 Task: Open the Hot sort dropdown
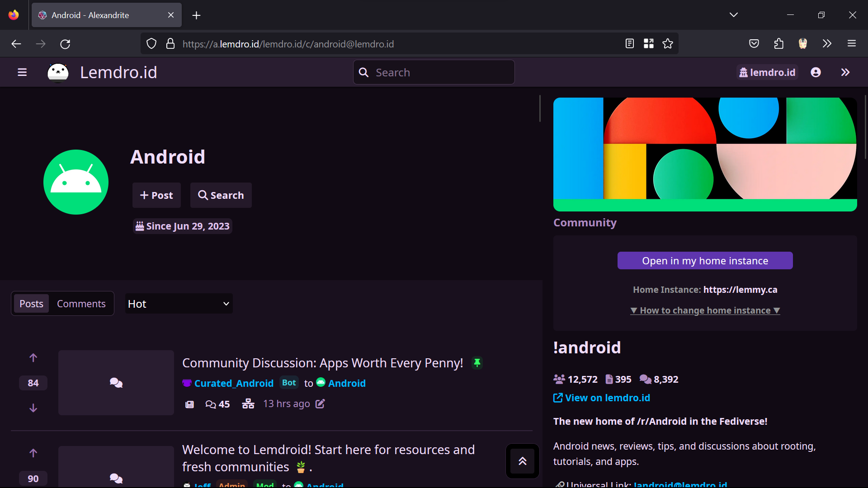click(x=179, y=304)
